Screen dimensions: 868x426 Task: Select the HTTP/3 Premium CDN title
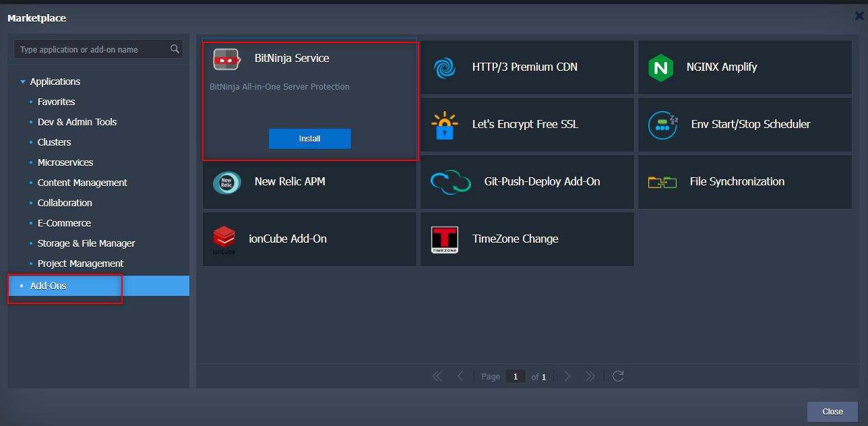pos(525,67)
